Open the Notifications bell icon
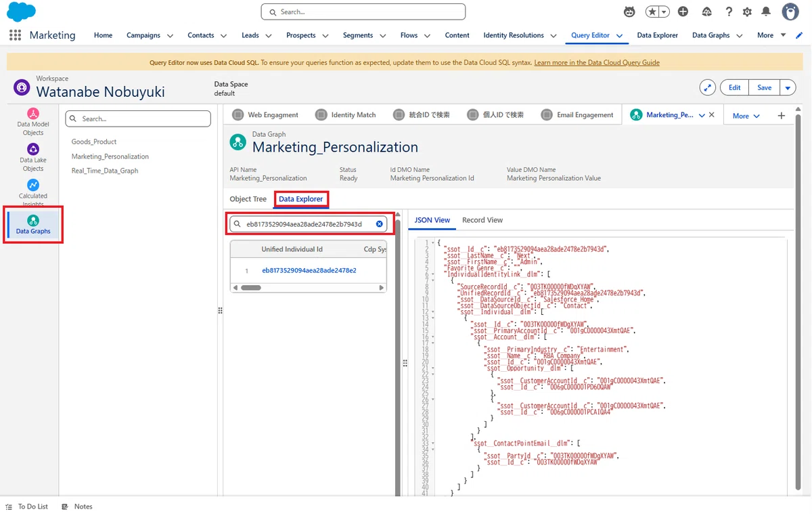Screen dimensions: 812x514 [766, 12]
